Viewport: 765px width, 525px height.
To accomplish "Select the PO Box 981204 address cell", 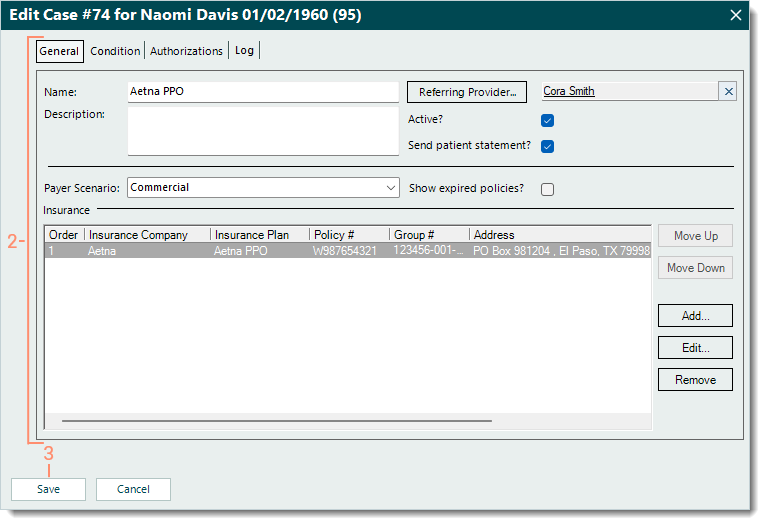I will tap(561, 251).
